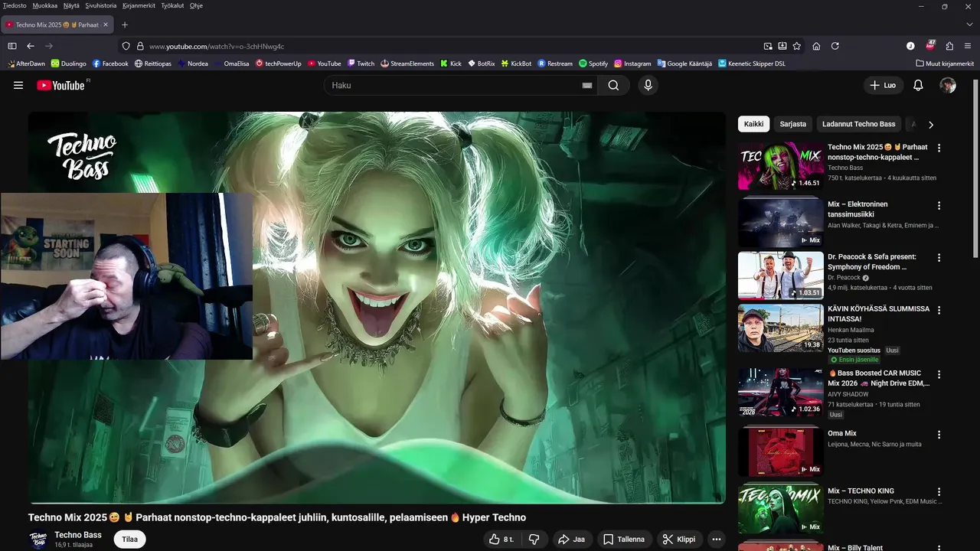Like the video with thumbs up
Screen dimensions: 980x551
502,540
